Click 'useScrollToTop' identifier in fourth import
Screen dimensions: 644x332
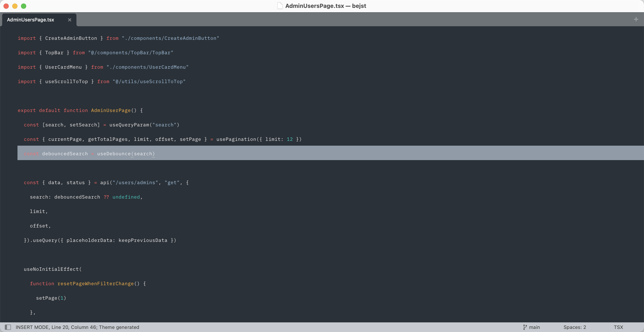coord(66,82)
